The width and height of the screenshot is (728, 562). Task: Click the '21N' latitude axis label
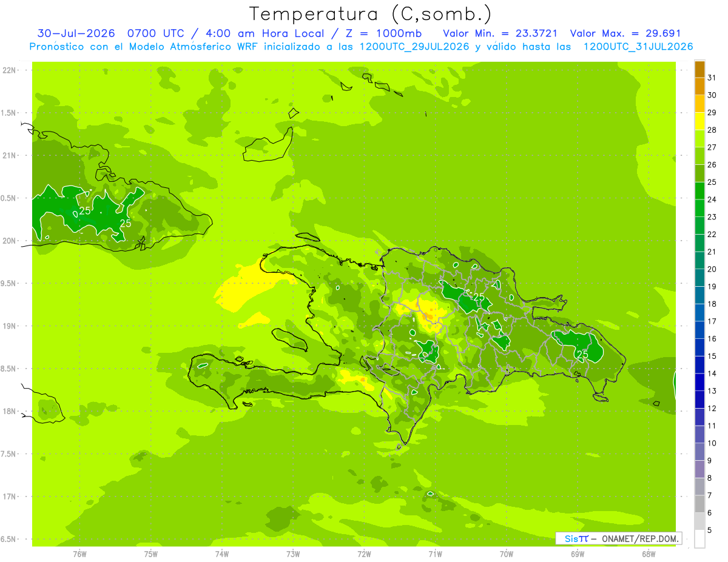[x=10, y=155]
